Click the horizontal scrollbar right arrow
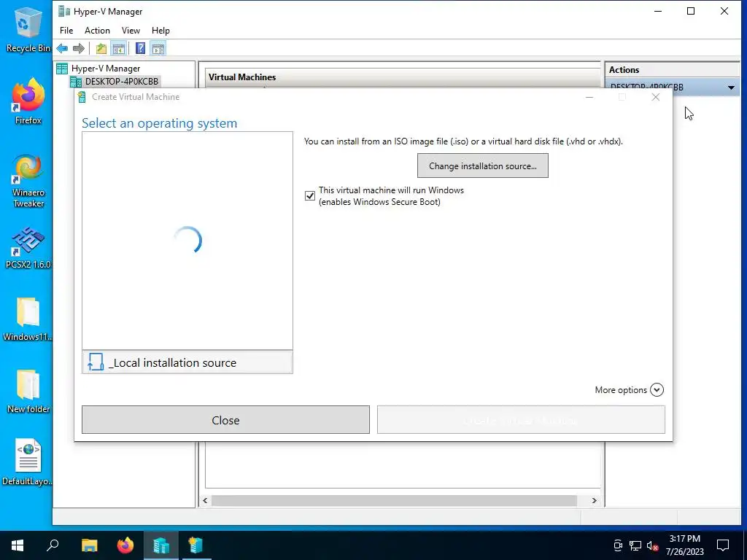The height and width of the screenshot is (560, 747). coord(594,500)
